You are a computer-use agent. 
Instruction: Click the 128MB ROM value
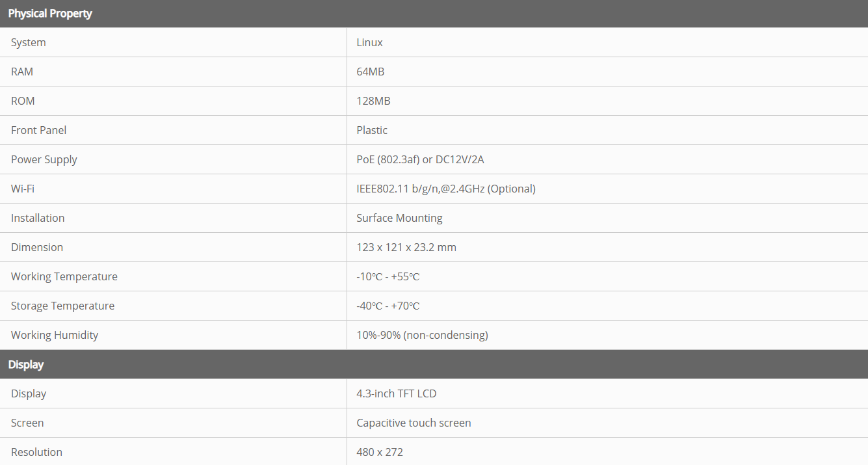tap(373, 101)
